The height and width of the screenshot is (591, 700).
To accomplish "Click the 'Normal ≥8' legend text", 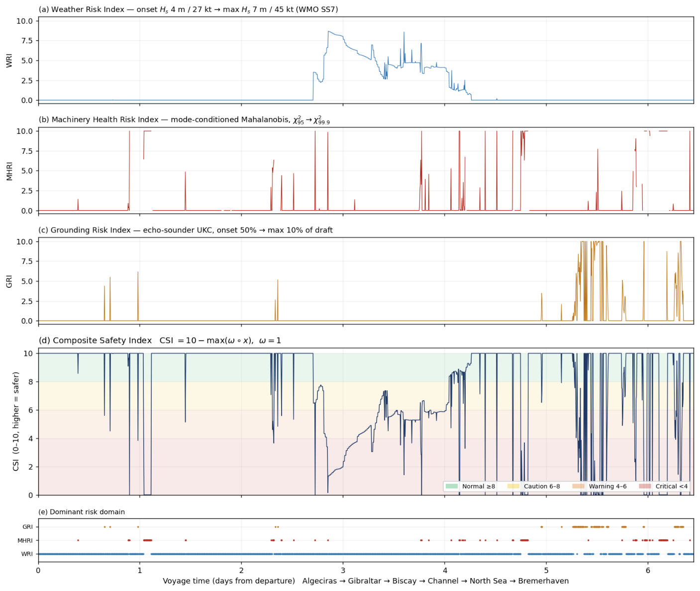I will [479, 486].
